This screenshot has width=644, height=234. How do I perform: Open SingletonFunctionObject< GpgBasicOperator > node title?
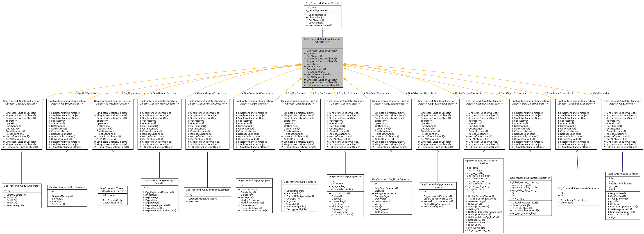click(391, 103)
